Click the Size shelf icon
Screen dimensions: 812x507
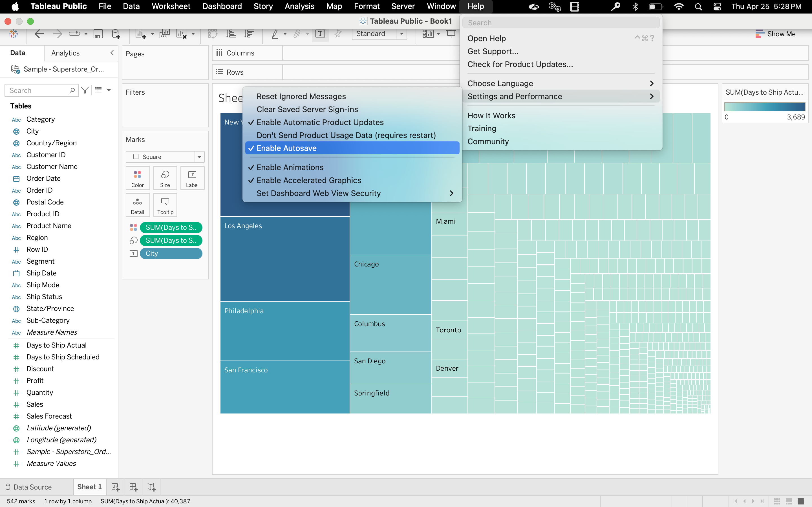[165, 178]
